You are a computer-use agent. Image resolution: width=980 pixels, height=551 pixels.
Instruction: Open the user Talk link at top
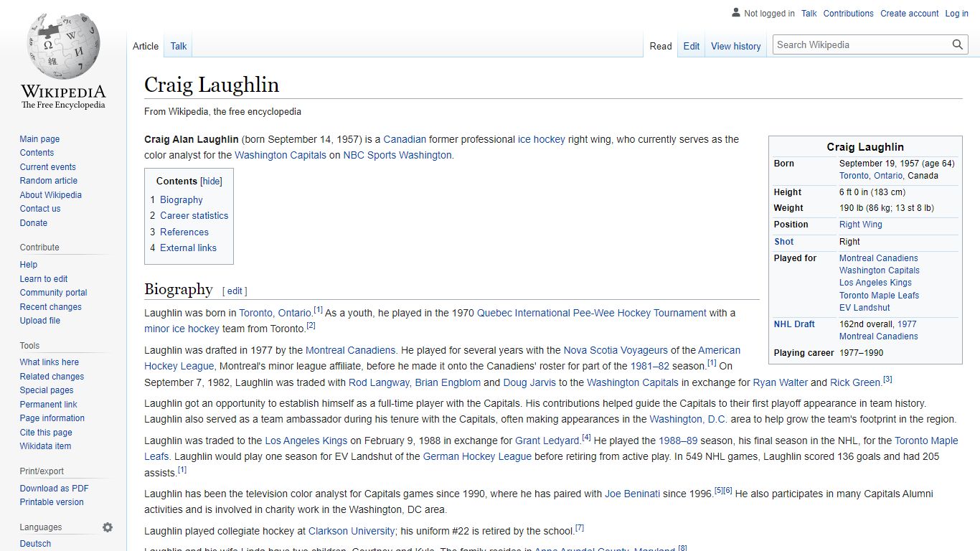[x=809, y=14]
